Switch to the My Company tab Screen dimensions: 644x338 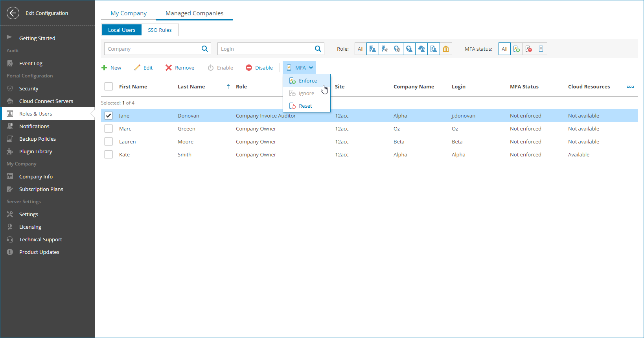[x=129, y=13]
